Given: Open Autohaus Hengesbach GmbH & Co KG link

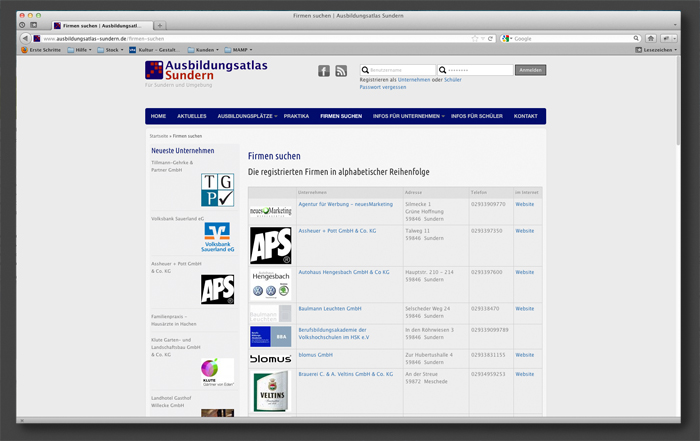Looking at the screenshot, I should click(344, 272).
